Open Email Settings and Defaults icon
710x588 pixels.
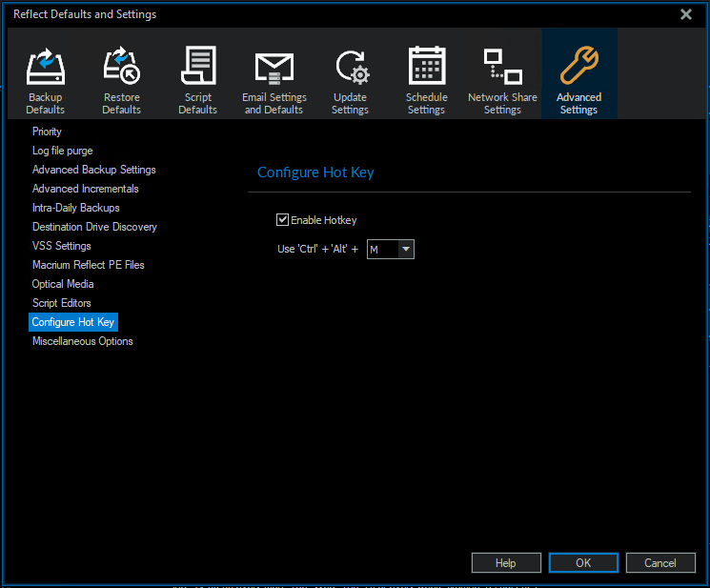[274, 69]
